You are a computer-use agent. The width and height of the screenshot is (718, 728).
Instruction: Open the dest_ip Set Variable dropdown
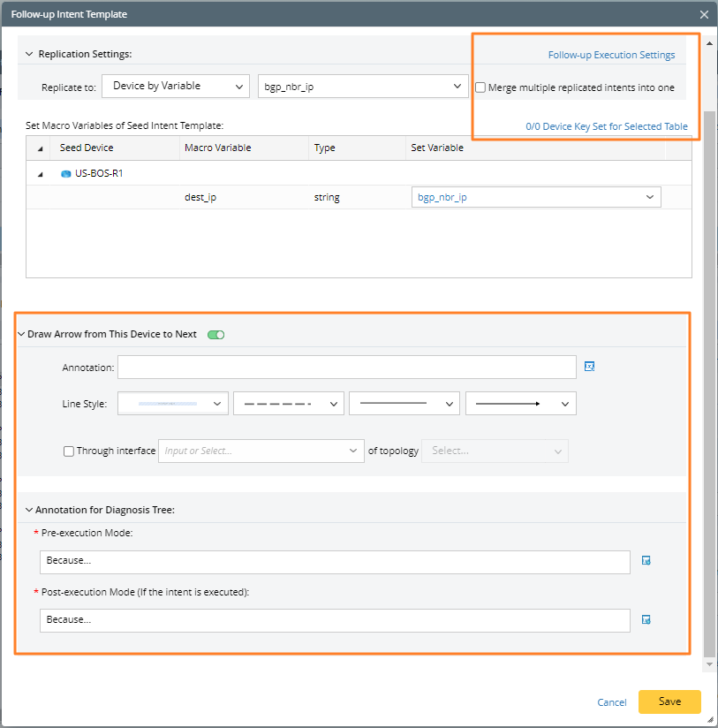[536, 197]
